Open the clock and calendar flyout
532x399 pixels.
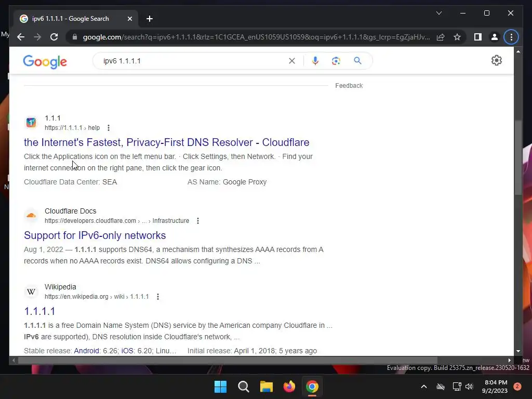495,387
